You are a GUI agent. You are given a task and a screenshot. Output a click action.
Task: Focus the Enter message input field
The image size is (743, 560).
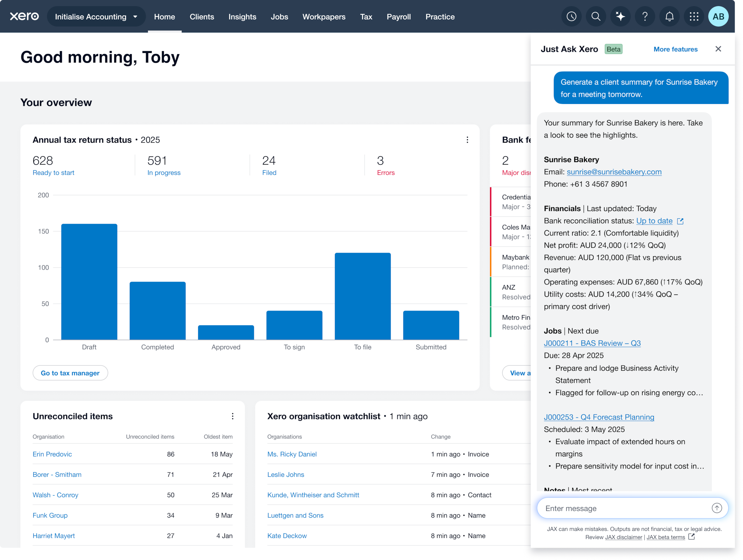(626, 508)
